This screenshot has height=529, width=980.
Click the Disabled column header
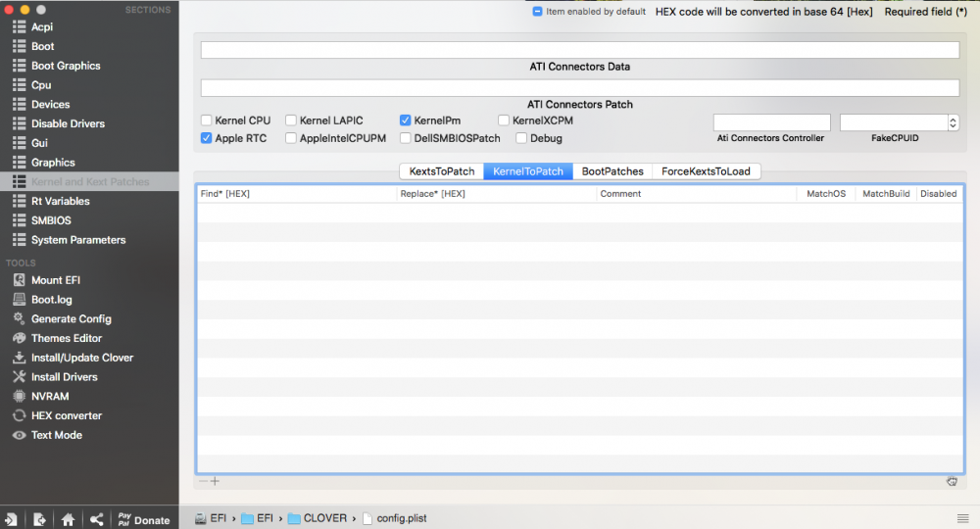point(939,194)
